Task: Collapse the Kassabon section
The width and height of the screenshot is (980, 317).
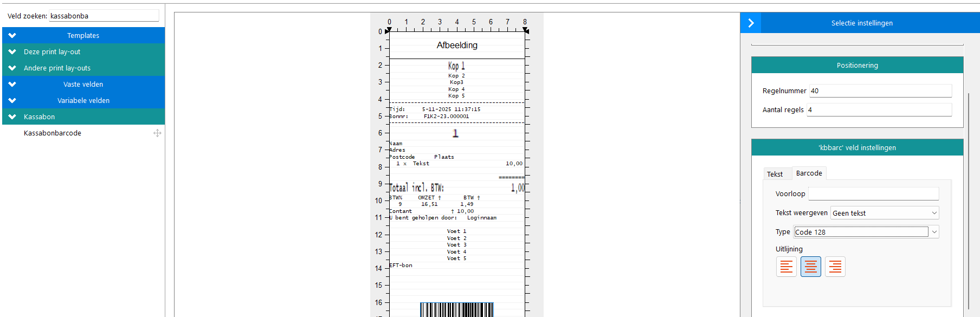Action: click(x=12, y=117)
